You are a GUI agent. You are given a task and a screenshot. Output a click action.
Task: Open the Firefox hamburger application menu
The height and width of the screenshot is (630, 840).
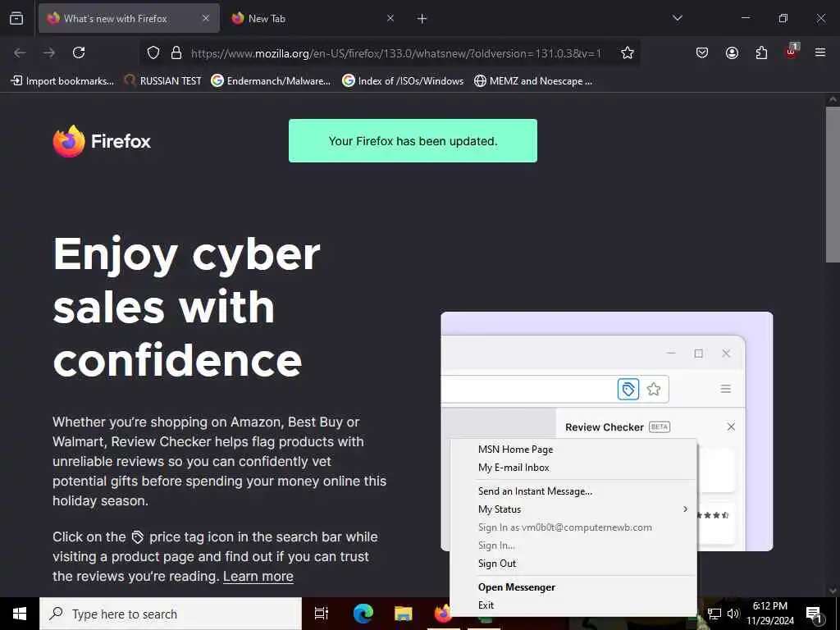[x=820, y=52]
